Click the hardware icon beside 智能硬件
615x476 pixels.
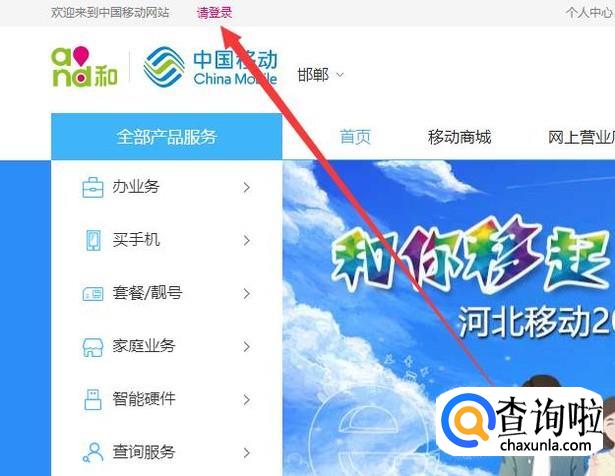click(93, 400)
